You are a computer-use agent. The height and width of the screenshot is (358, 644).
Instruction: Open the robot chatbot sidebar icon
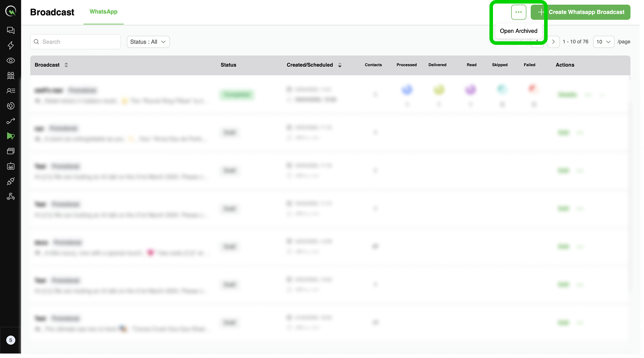pos(11,166)
